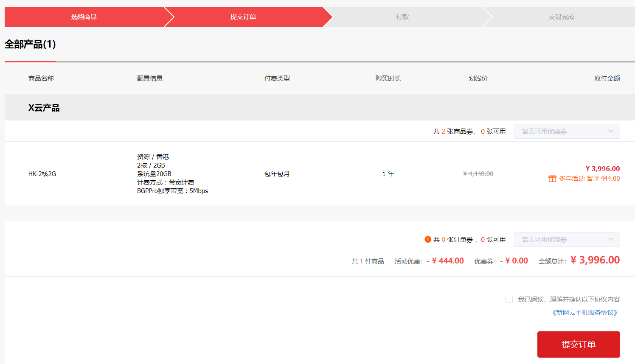Expand the 暂无可用优惠券 selector in the product row
The height and width of the screenshot is (364, 635).
click(x=567, y=131)
